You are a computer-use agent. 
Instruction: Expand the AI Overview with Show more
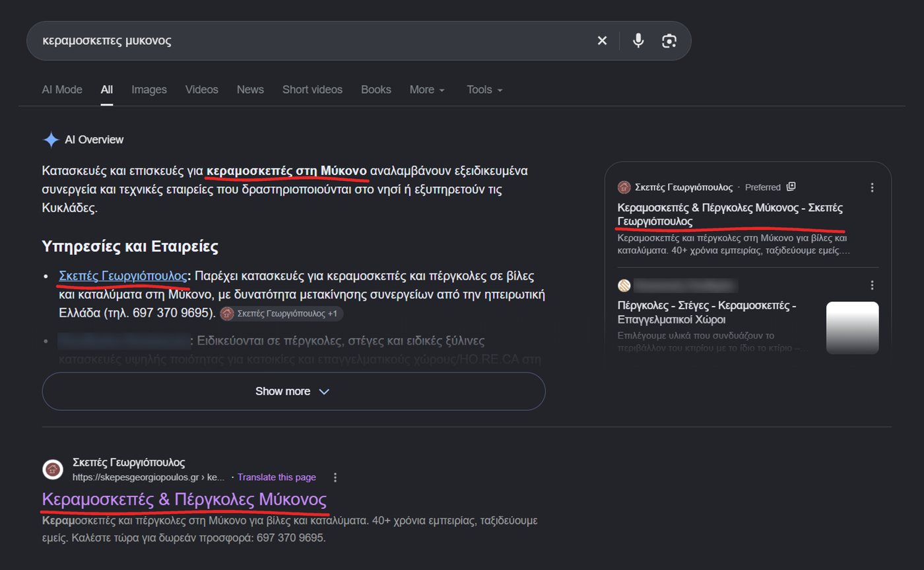tap(294, 391)
